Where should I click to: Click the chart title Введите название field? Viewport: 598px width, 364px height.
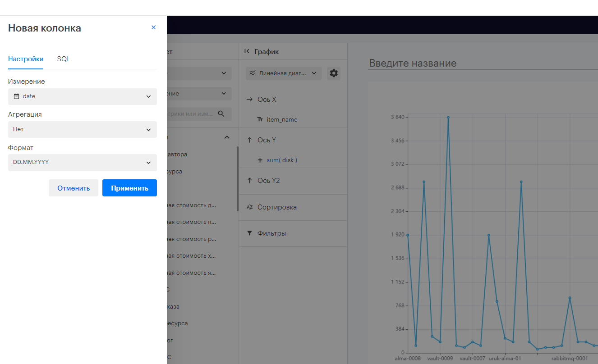[483, 63]
